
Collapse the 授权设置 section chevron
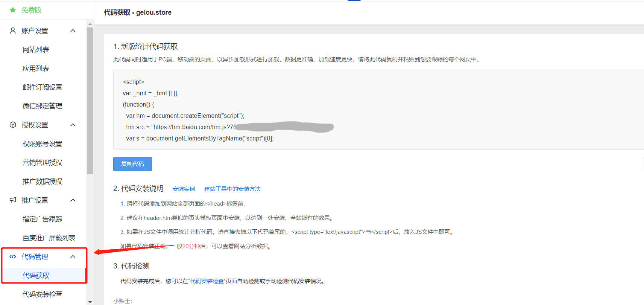73,125
